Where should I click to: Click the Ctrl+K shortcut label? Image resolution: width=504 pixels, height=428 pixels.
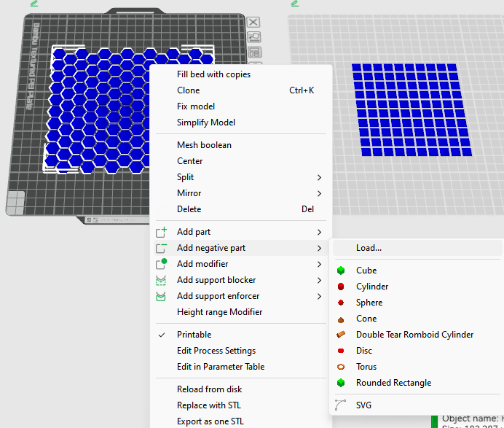click(x=302, y=90)
